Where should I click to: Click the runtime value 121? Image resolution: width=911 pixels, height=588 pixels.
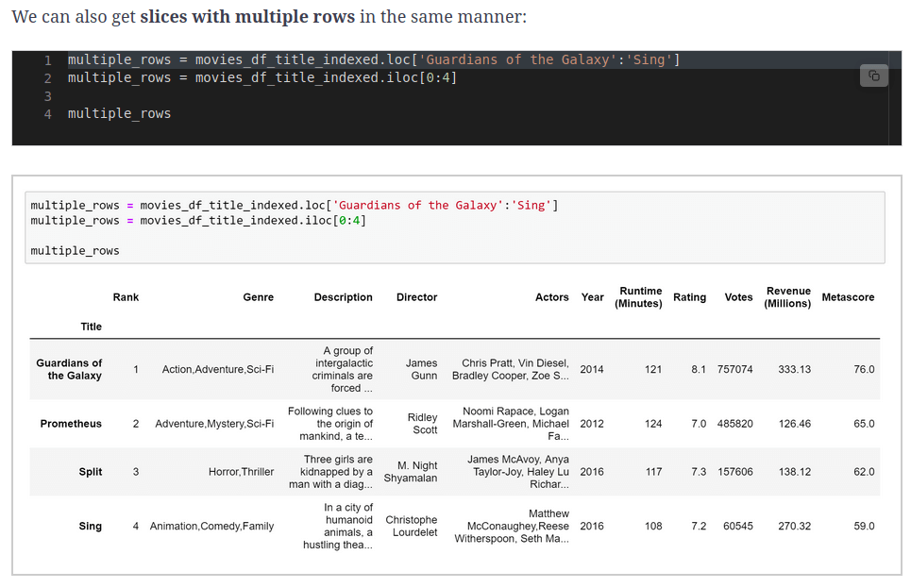(653, 370)
